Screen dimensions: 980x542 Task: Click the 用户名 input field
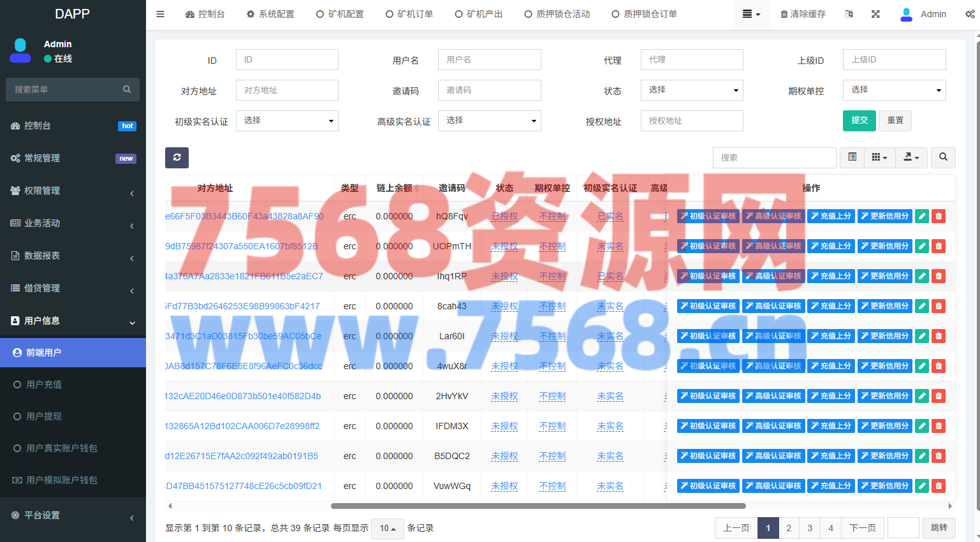click(489, 60)
